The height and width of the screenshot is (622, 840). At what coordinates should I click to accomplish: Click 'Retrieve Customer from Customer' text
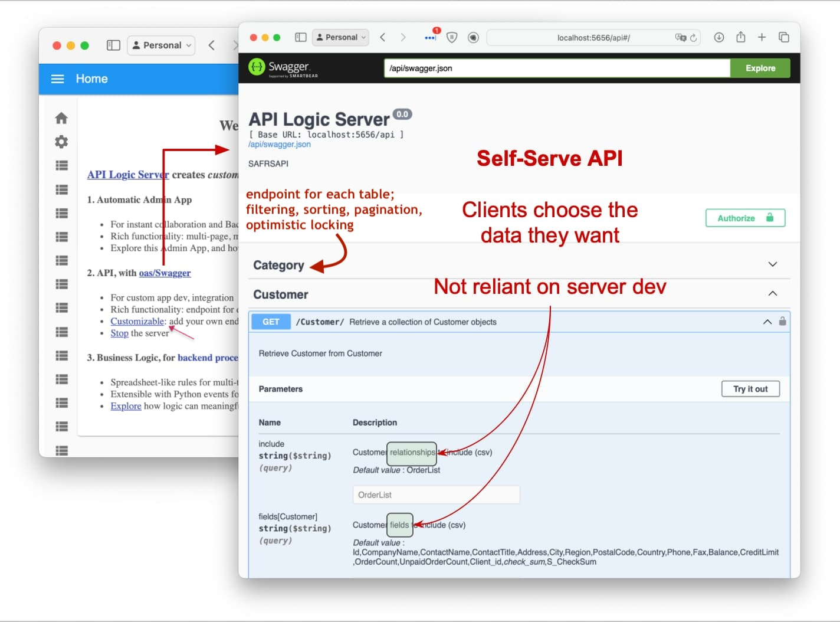(x=320, y=353)
